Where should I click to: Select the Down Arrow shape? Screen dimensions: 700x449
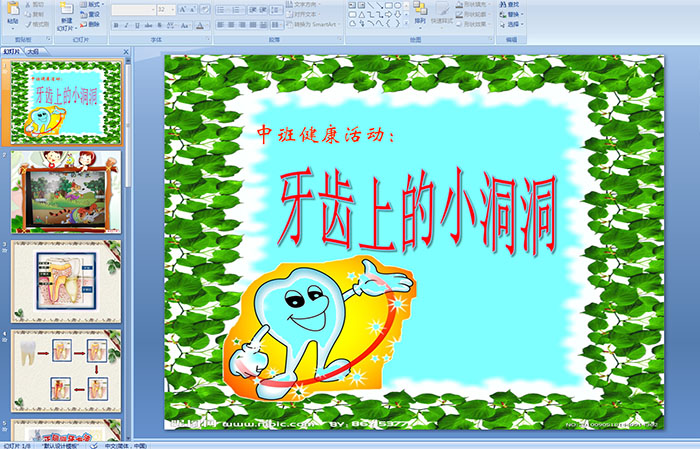pyautogui.click(x=397, y=15)
